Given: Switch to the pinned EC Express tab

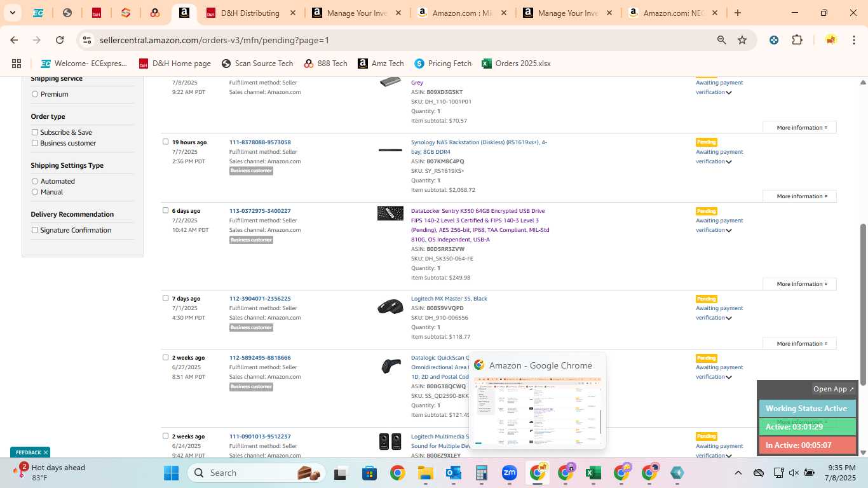Looking at the screenshot, I should click(38, 13).
